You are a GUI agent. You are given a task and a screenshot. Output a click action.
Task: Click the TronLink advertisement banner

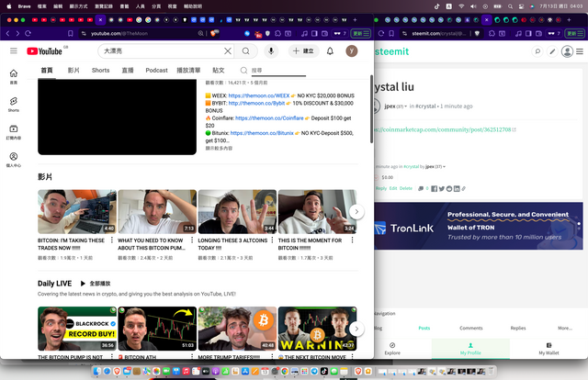[479, 226]
